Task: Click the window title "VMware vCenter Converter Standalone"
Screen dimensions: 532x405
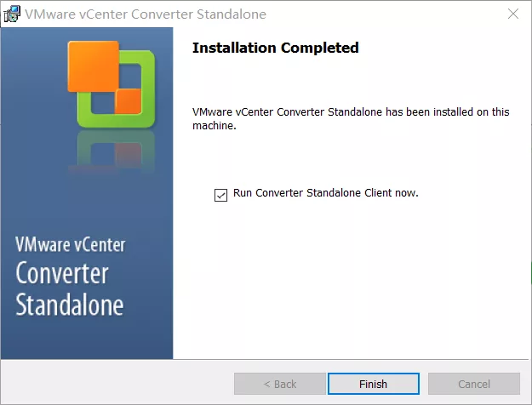Action: tap(145, 14)
